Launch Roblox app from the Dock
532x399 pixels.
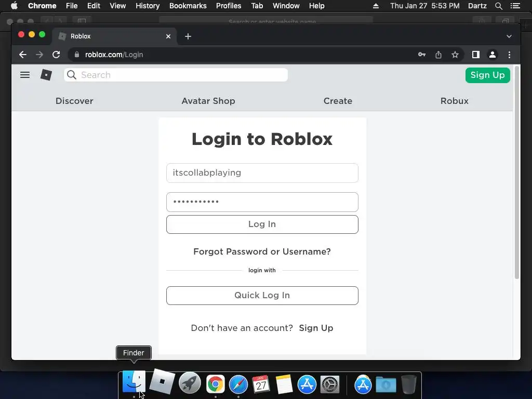pyautogui.click(x=162, y=381)
